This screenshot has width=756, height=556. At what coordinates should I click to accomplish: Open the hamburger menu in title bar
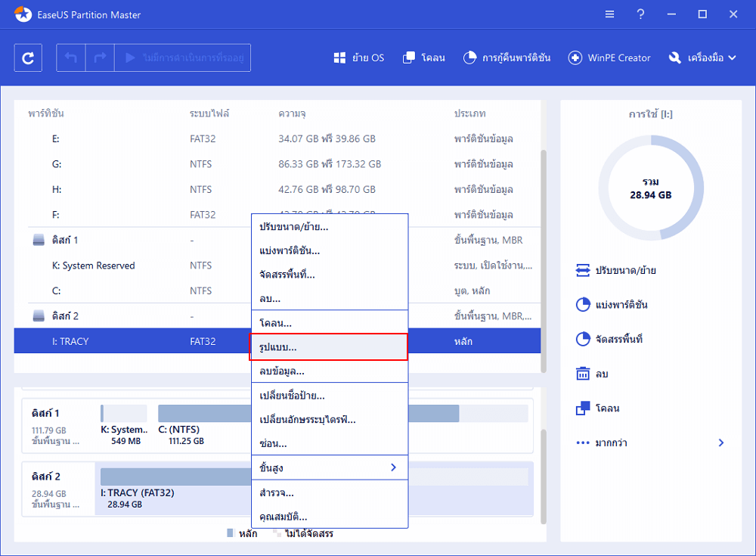tap(609, 14)
